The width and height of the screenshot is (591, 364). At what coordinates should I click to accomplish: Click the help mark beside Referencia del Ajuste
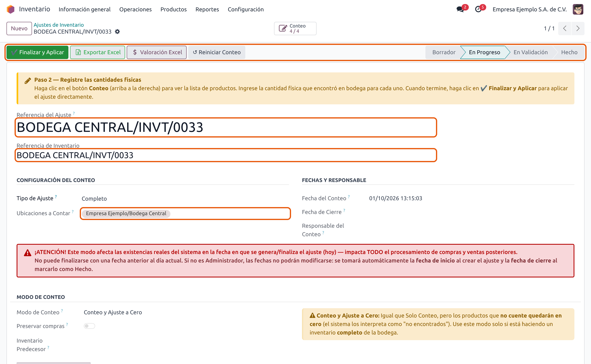pyautogui.click(x=74, y=113)
